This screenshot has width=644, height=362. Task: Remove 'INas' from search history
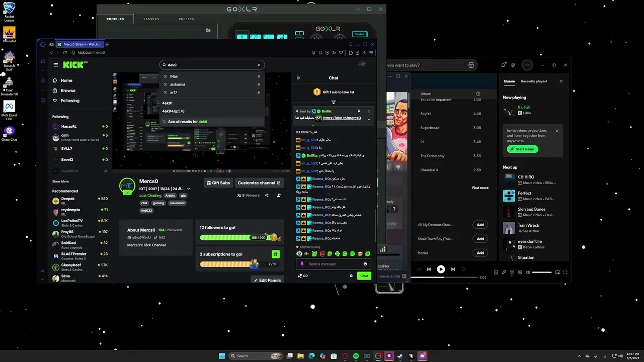click(x=259, y=76)
